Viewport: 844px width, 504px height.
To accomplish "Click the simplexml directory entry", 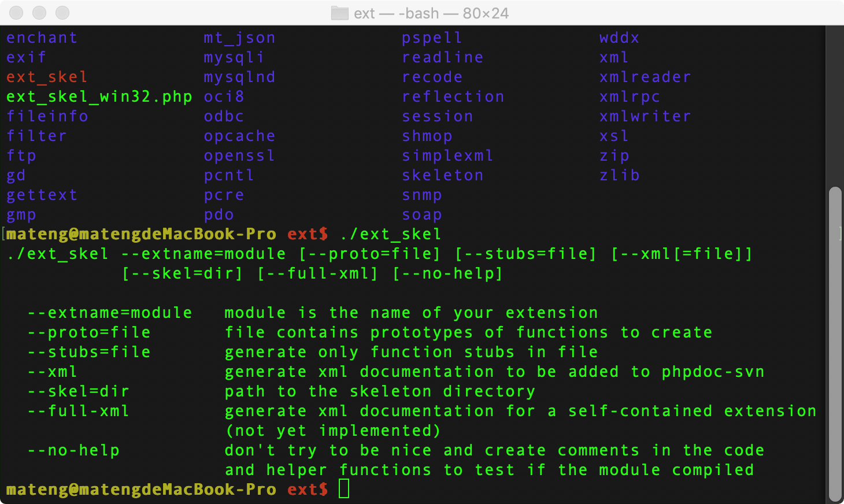I will pyautogui.click(x=447, y=155).
